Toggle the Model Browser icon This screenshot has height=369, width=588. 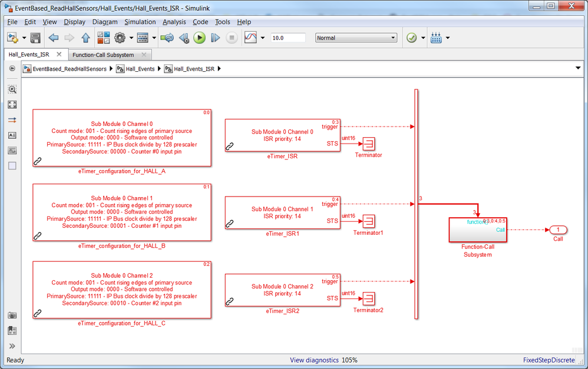point(12,68)
